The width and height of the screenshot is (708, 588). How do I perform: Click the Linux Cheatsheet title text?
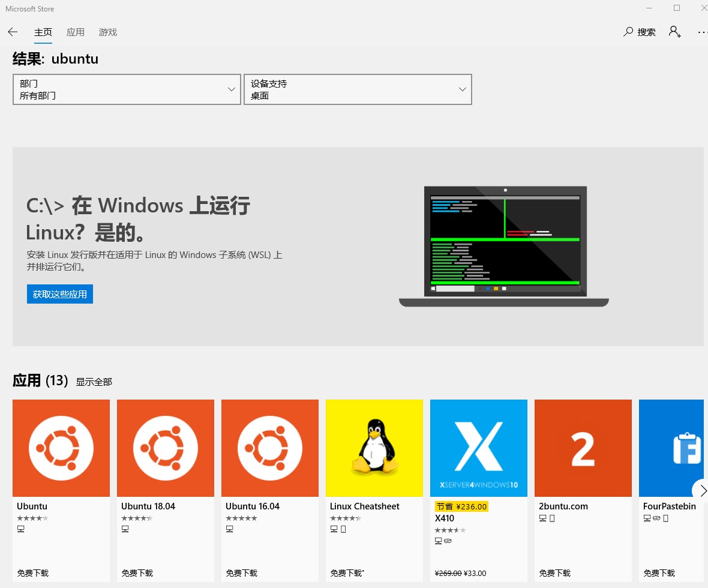[x=365, y=506]
